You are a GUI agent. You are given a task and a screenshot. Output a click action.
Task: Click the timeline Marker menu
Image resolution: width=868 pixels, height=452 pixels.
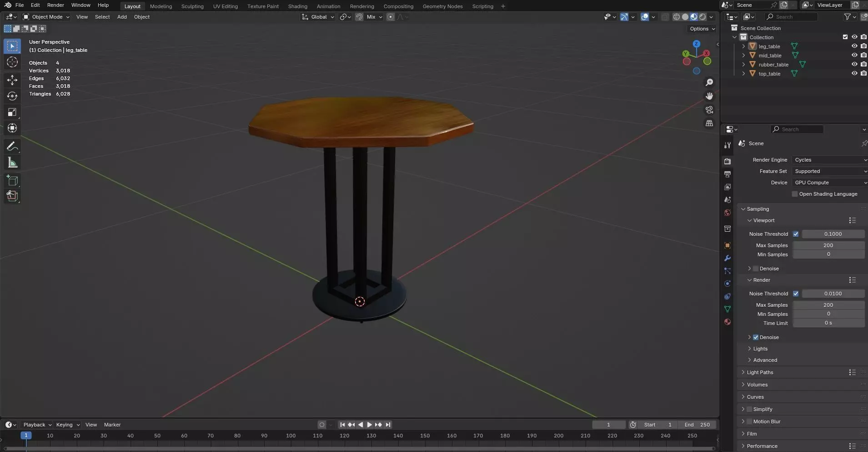(x=112, y=425)
